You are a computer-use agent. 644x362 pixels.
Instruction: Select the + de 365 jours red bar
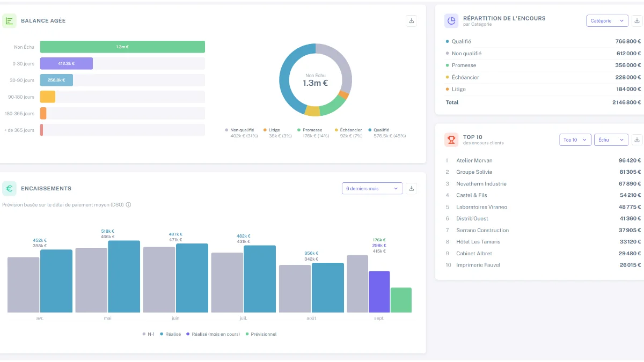point(41,130)
